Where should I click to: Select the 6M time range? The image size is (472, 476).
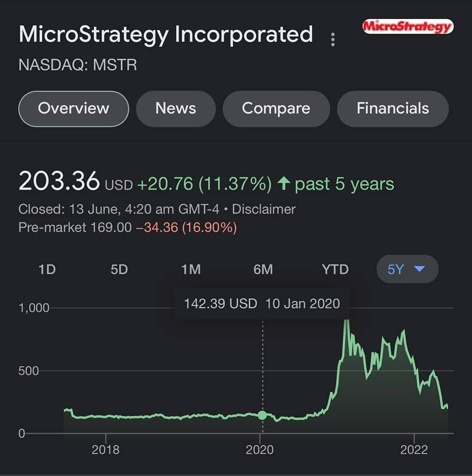tap(263, 269)
